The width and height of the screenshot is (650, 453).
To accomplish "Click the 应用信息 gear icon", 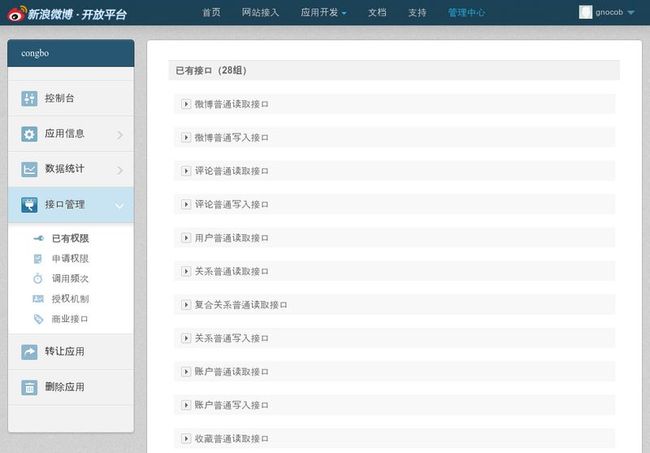I will (x=29, y=134).
